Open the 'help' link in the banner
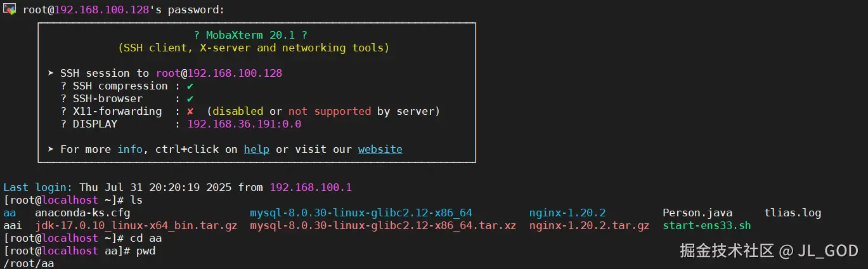Image resolution: width=868 pixels, height=269 pixels. pyautogui.click(x=257, y=149)
